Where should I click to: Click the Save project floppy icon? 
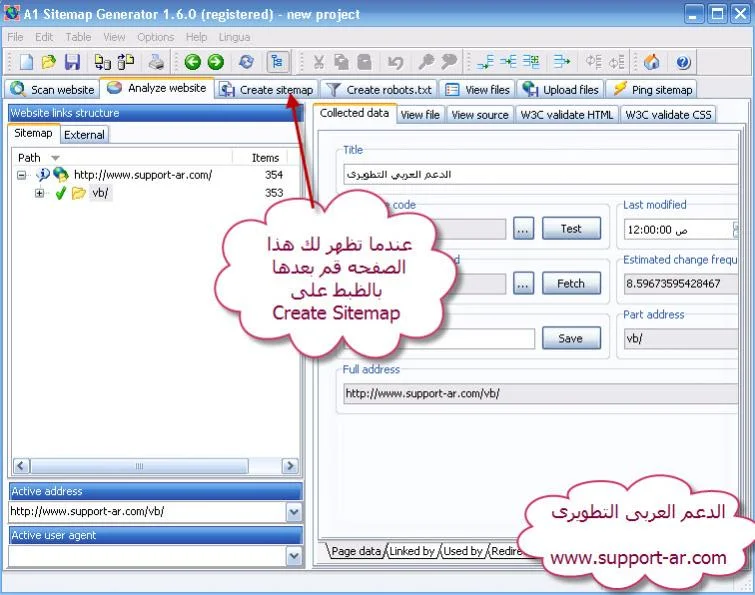(x=71, y=62)
